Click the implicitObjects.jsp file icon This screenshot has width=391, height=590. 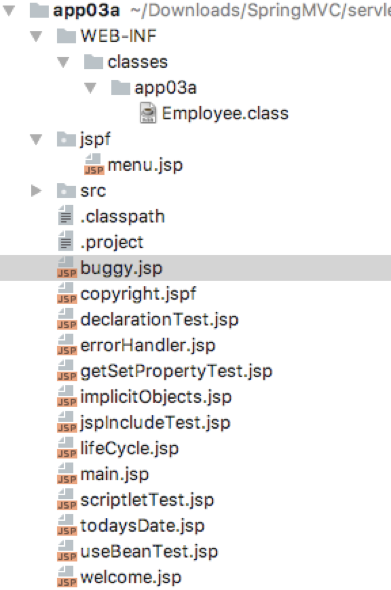67,396
